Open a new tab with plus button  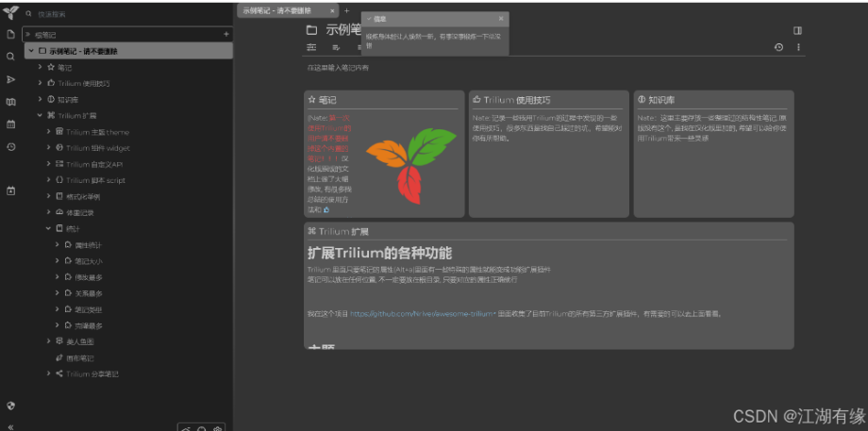point(347,10)
